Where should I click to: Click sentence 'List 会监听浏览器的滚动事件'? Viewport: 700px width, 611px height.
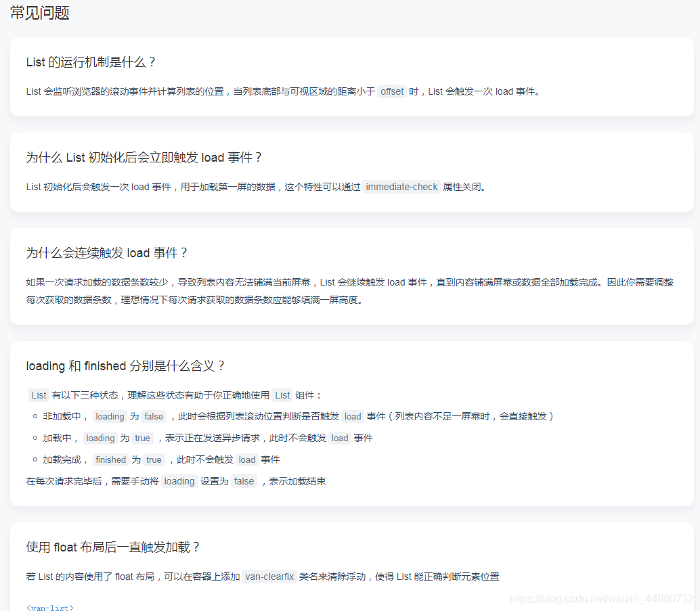282,91
